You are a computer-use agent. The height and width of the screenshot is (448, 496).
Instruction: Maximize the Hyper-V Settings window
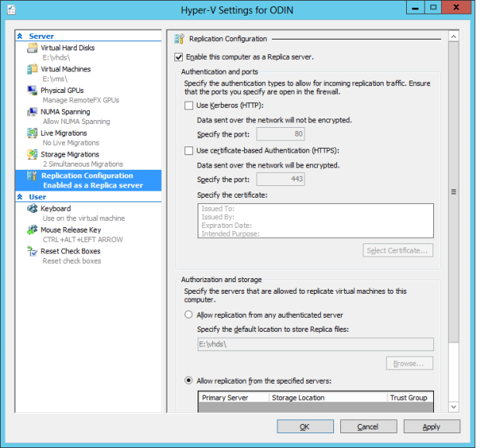432,8
